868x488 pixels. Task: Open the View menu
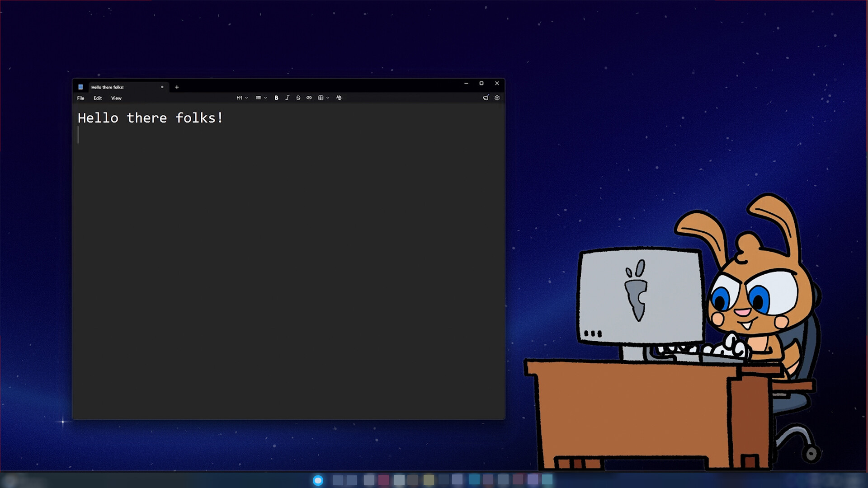tap(116, 98)
